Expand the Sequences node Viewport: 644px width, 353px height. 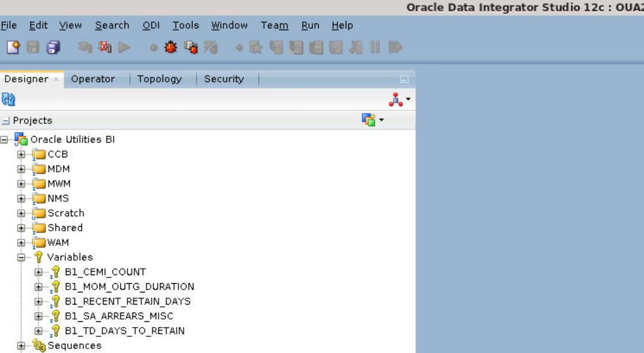pyautogui.click(x=21, y=346)
